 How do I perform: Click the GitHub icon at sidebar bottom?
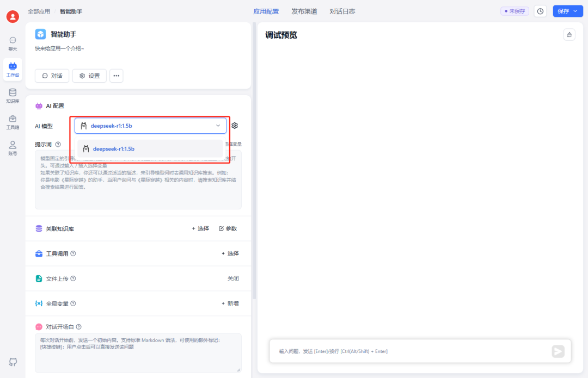tap(13, 362)
